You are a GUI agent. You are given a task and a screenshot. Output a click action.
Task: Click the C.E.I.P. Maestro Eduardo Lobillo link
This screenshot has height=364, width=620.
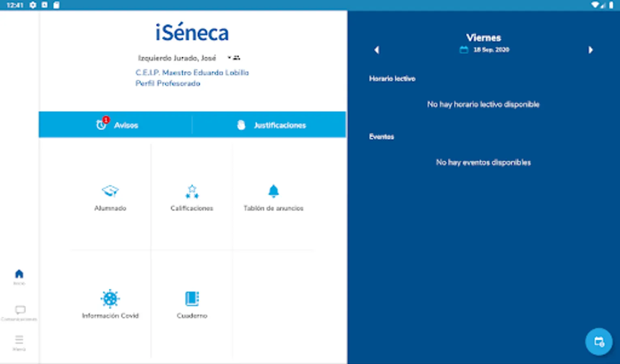(x=192, y=73)
